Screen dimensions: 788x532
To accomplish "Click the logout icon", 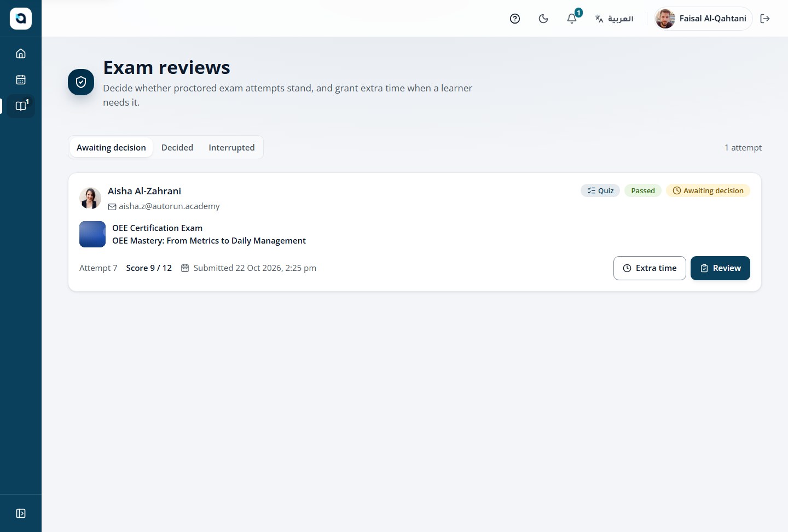I will (x=765, y=19).
